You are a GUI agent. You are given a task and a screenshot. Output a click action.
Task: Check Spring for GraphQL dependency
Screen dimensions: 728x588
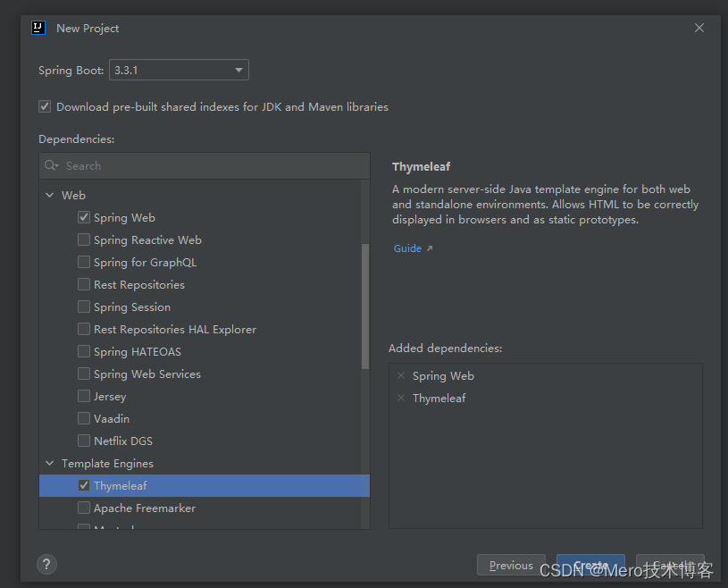(x=84, y=262)
